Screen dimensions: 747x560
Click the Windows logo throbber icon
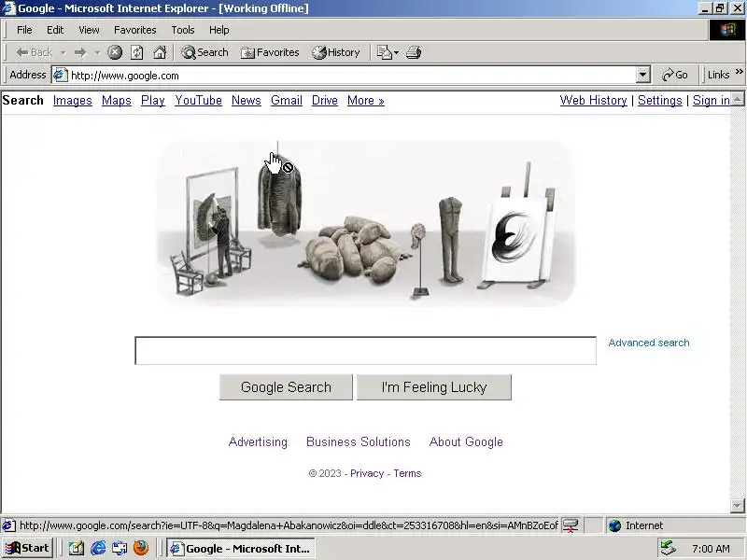726,30
